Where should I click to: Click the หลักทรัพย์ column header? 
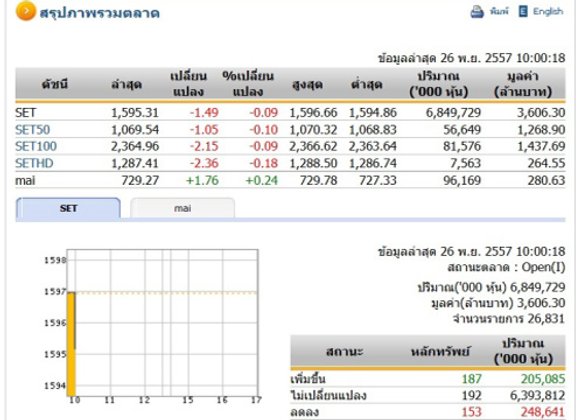click(440, 351)
